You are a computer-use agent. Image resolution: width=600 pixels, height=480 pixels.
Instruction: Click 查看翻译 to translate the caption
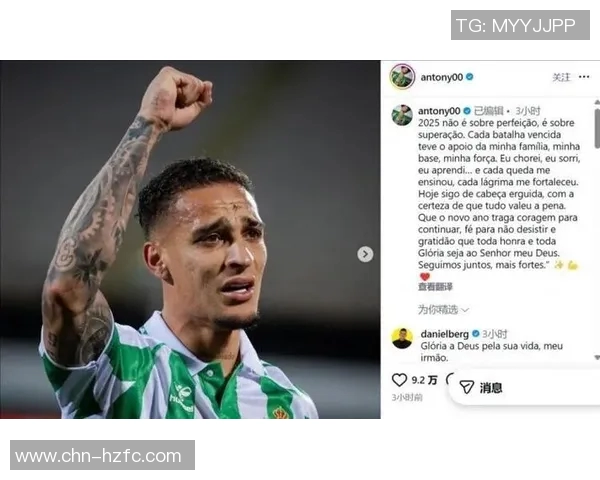point(435,287)
